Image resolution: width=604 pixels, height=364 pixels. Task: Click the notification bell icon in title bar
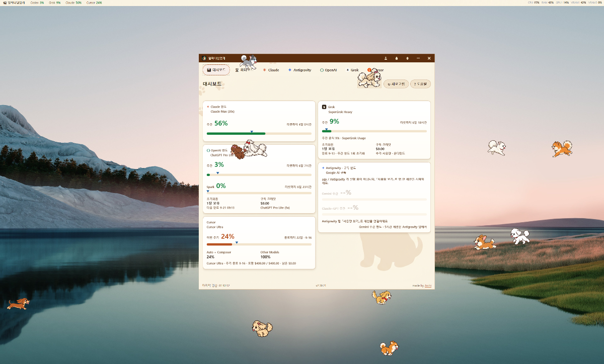pyautogui.click(x=397, y=58)
